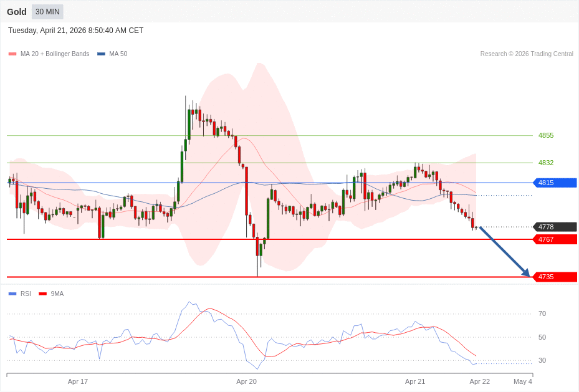Click the May 4 date axis label

[522, 381]
